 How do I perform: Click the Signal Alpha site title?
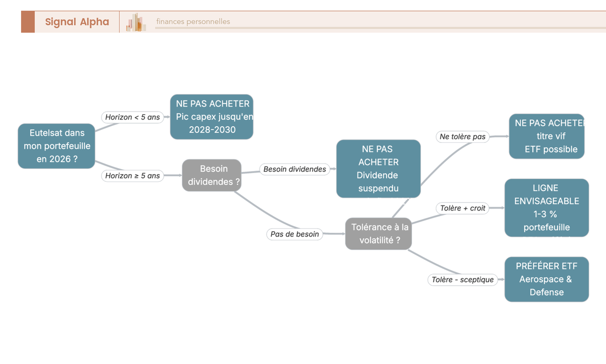pos(77,22)
